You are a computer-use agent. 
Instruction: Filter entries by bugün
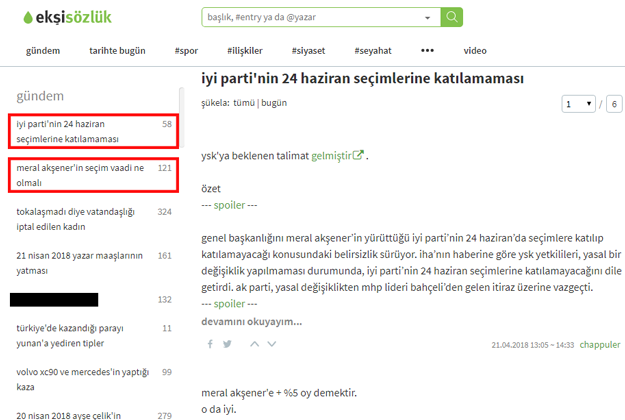[274, 103]
